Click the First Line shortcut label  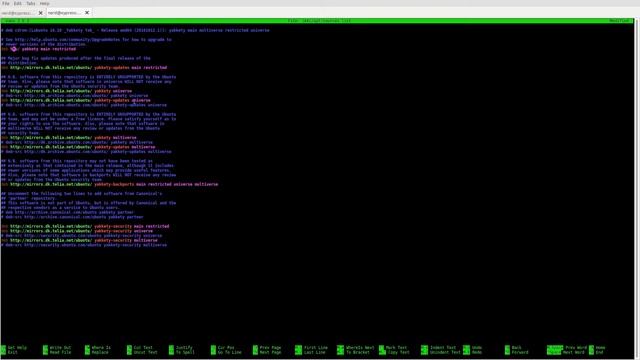click(316, 347)
